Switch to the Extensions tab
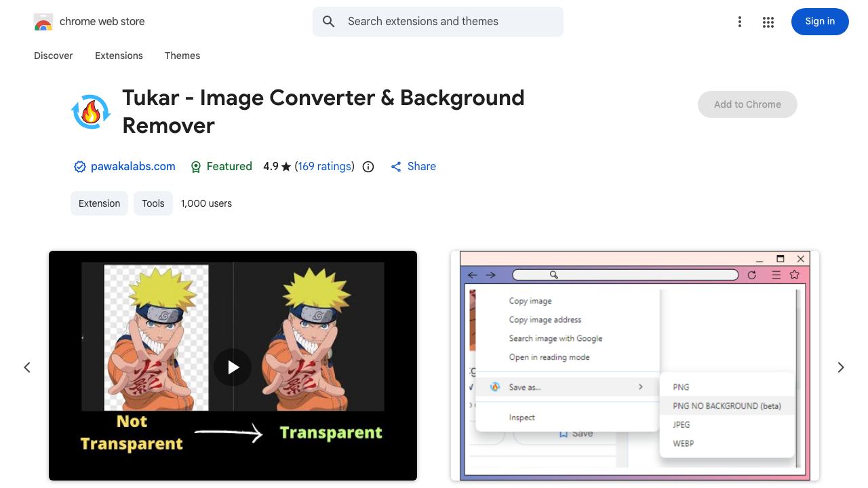The image size is (868, 488). tap(119, 56)
